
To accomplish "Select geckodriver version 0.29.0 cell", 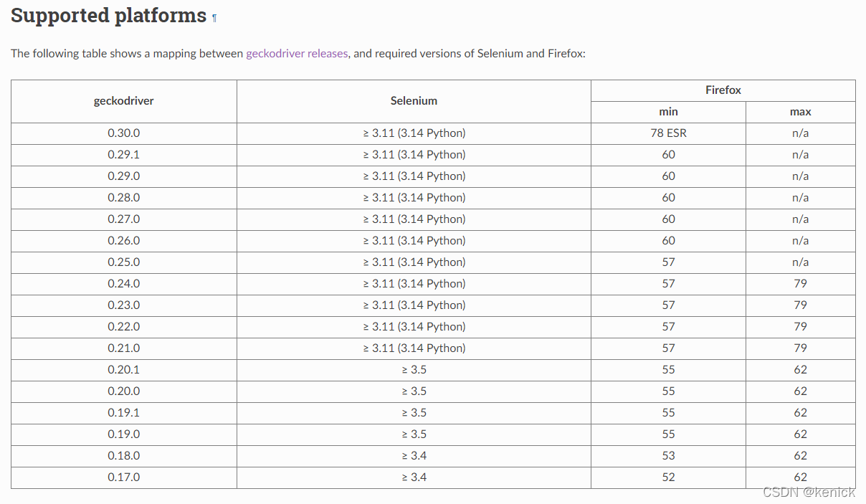I will pos(124,176).
